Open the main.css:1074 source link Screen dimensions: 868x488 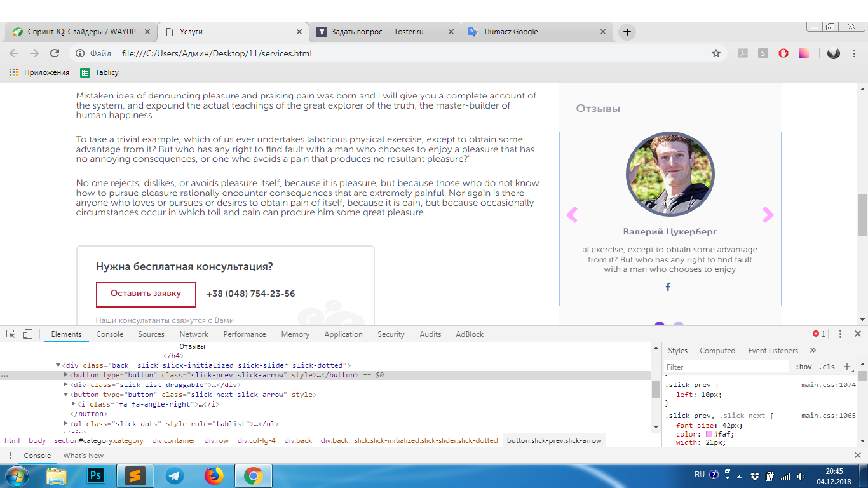tap(829, 385)
